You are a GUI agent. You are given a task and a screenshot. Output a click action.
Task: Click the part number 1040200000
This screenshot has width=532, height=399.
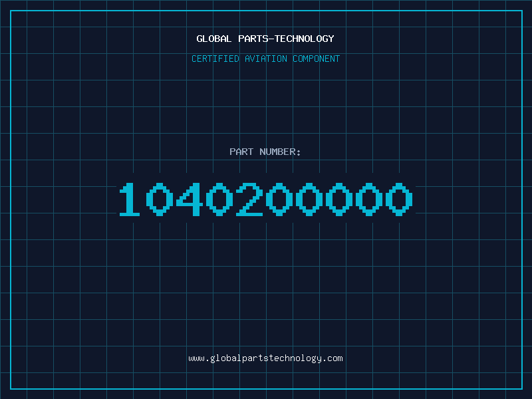click(265, 199)
